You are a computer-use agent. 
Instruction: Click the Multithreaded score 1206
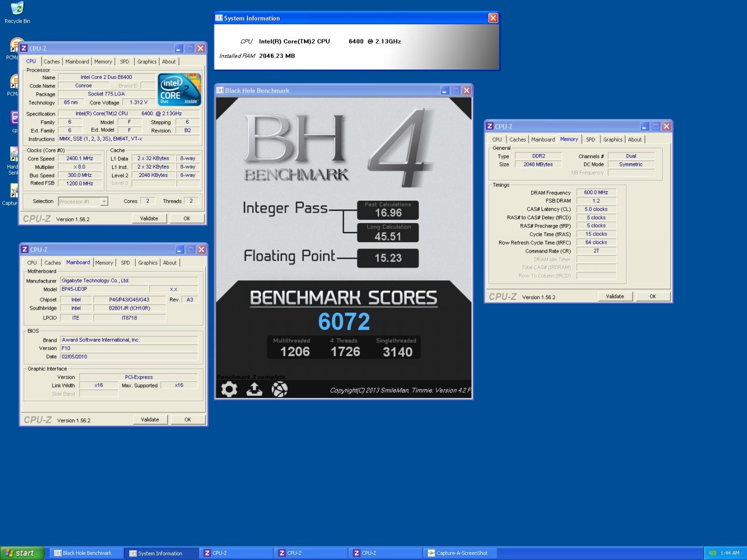tap(295, 352)
